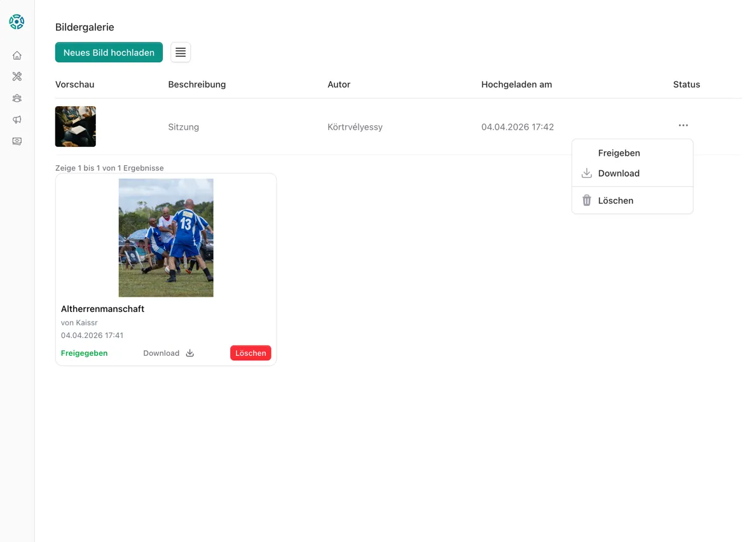Screen dimensions: 756x542
Task: Open the banknote finance icon in sidebar
Action: (17, 141)
